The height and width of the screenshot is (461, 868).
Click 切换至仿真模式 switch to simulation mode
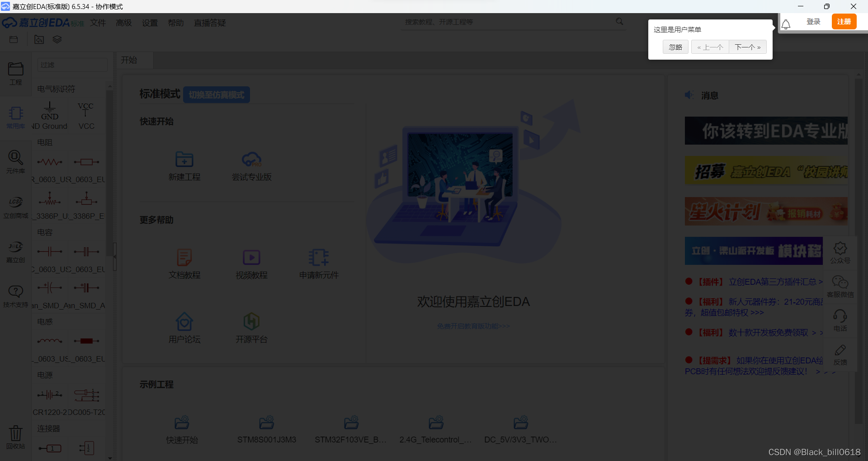pyautogui.click(x=217, y=94)
